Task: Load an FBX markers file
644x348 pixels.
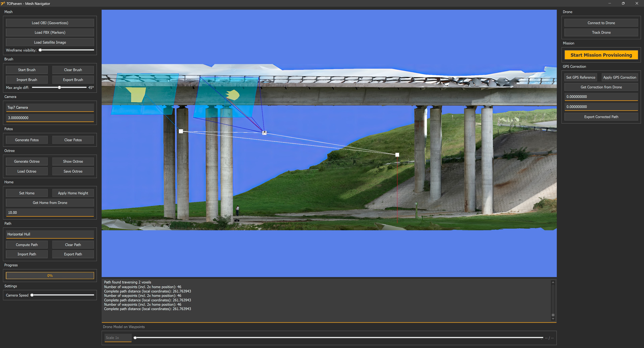Action: pyautogui.click(x=50, y=32)
